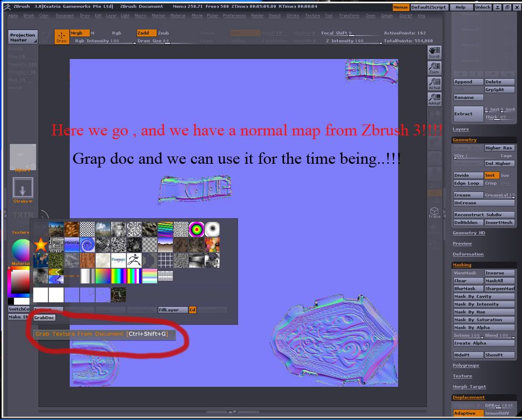Screen dimensions: 522x420
Task: Choose the wood grain texture
Action: 87,260
